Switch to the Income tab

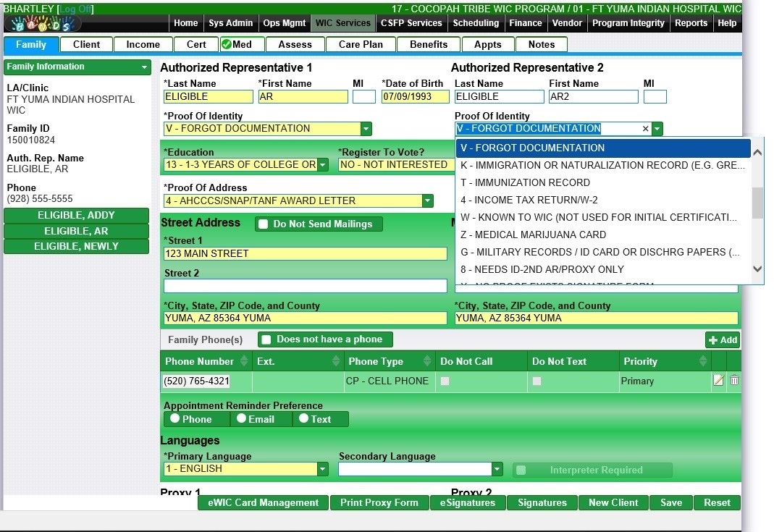tap(143, 44)
